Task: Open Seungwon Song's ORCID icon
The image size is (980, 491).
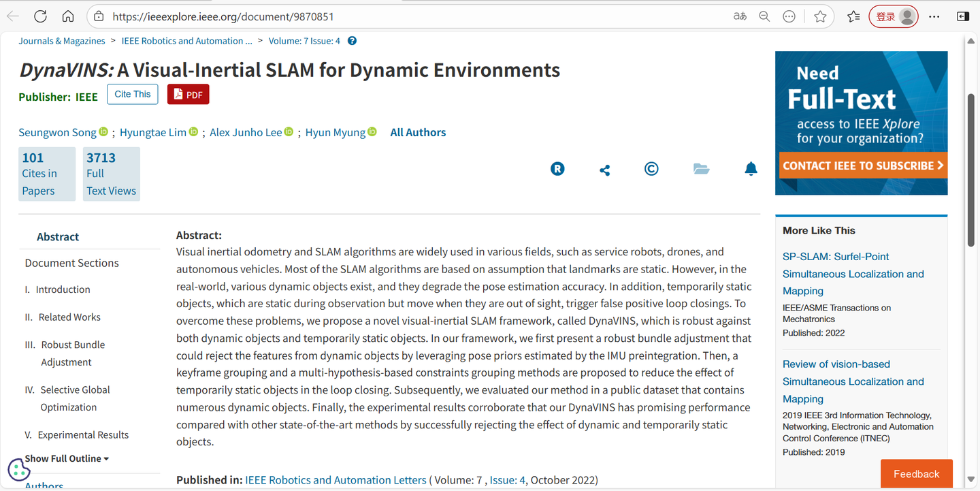Action: 103,131
